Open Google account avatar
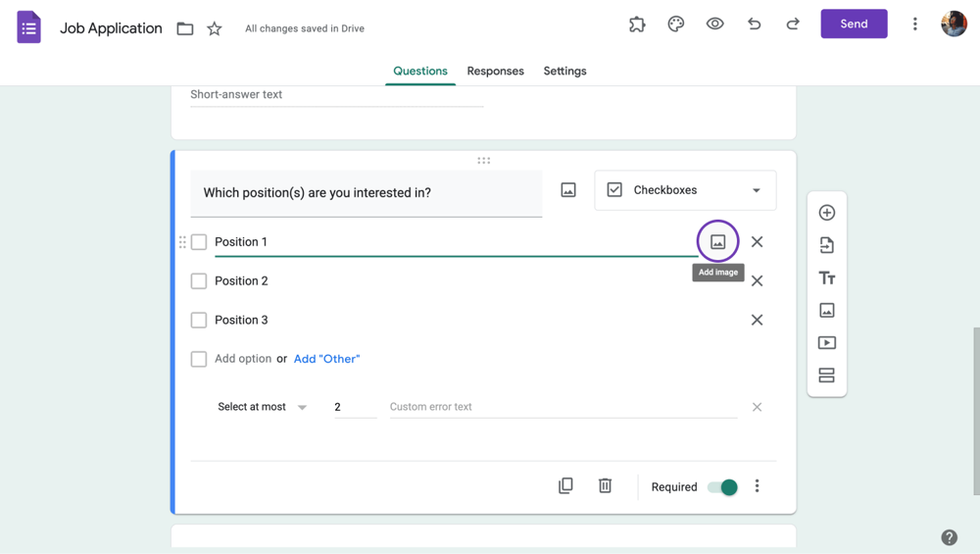The height and width of the screenshot is (554, 980). [954, 24]
